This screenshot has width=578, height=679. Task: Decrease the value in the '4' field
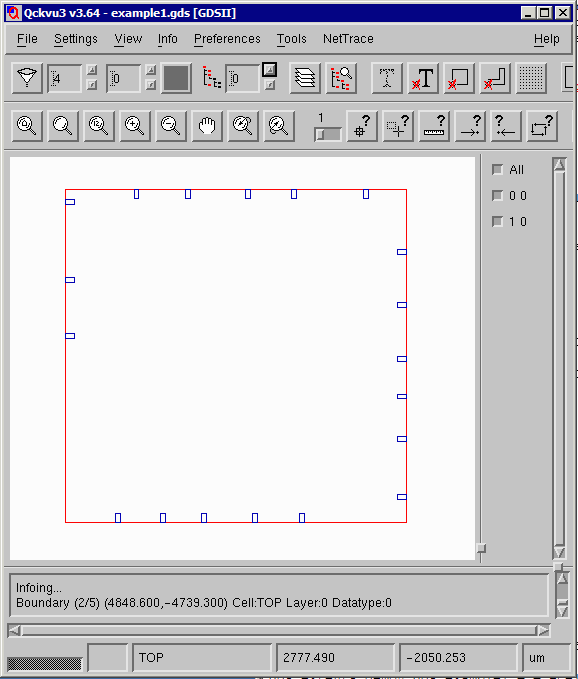pyautogui.click(x=92, y=85)
